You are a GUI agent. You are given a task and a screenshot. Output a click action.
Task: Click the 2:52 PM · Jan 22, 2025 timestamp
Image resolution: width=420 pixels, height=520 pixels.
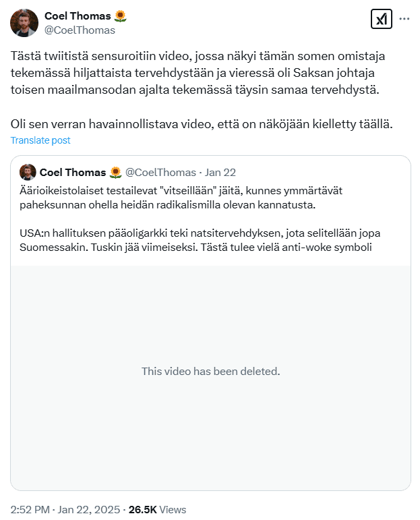pos(65,509)
